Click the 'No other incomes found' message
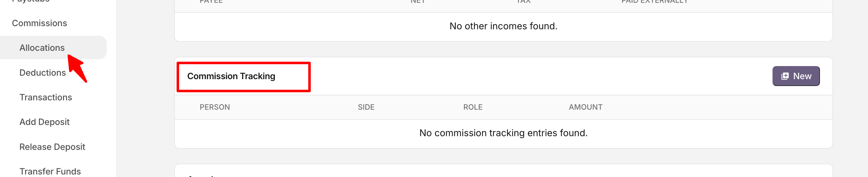 503,26
